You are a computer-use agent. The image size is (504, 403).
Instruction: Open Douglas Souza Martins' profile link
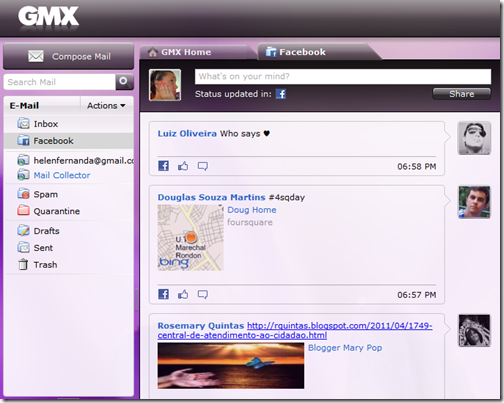[211, 197]
